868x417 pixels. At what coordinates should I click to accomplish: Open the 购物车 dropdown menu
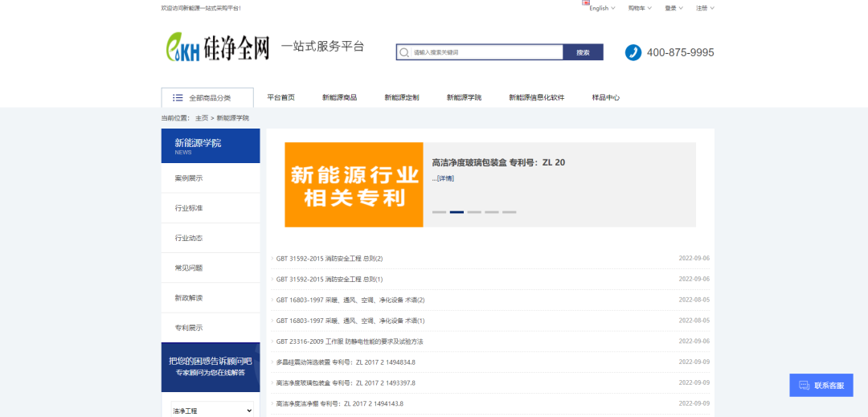pos(639,8)
